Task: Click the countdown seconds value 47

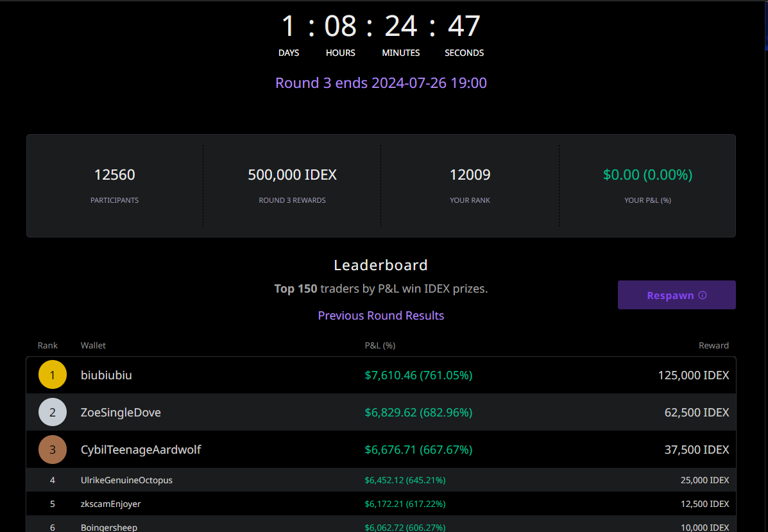Action: (464, 26)
